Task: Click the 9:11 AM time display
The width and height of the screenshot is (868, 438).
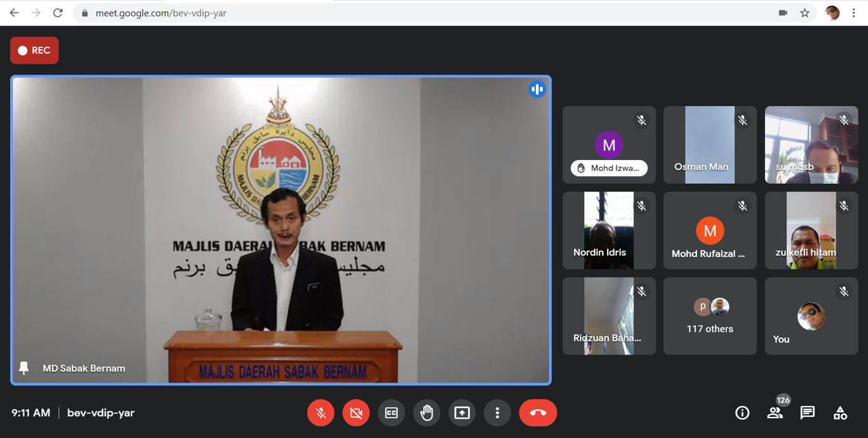Action: pyautogui.click(x=31, y=413)
